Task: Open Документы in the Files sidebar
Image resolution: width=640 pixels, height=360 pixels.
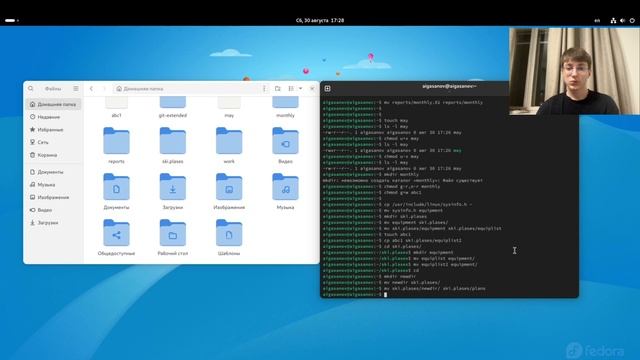Action: click(x=53, y=172)
